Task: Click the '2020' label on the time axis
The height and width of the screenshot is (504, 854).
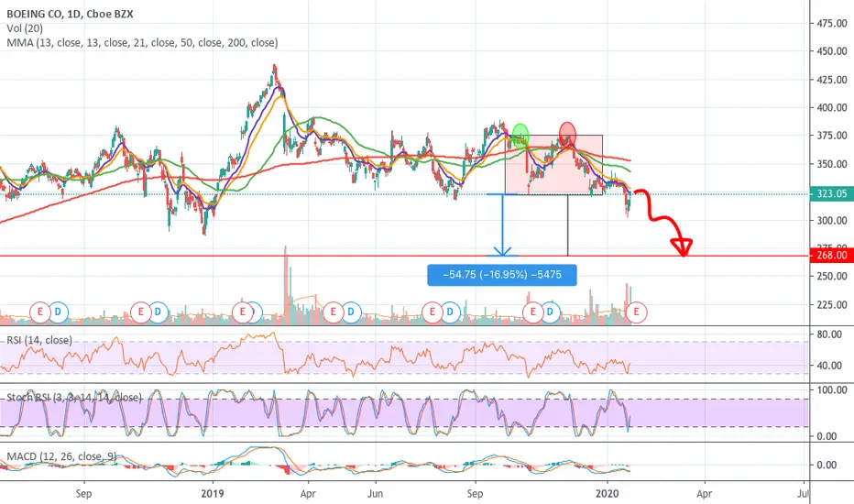Action: click(x=608, y=494)
